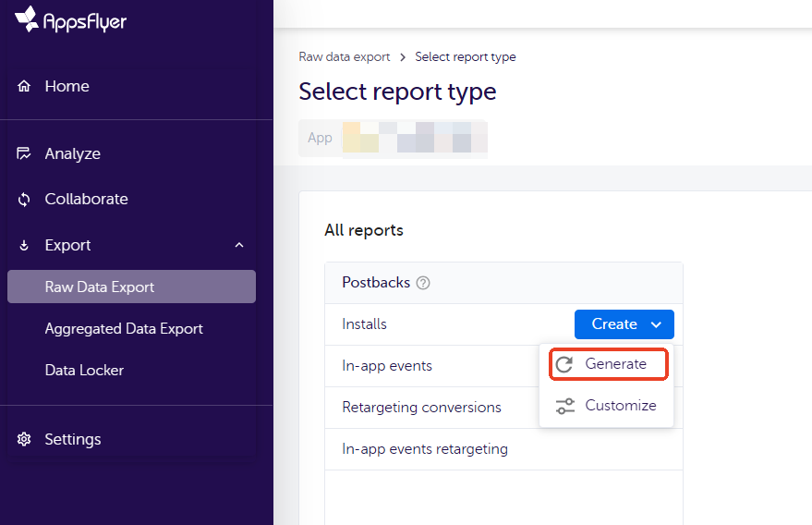Click the Select report type breadcrumb
This screenshot has width=812, height=525.
(466, 57)
